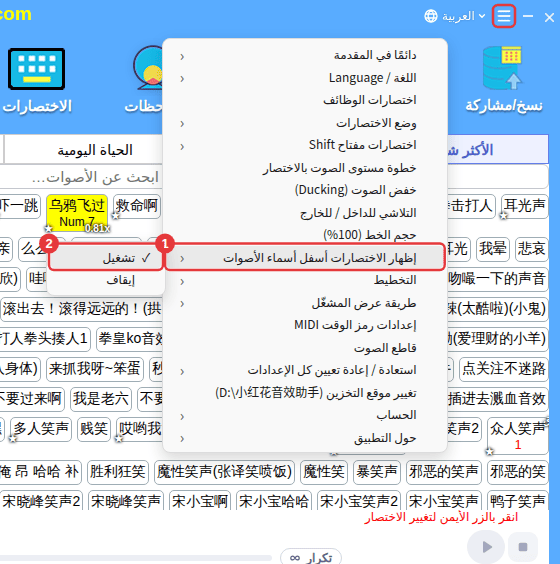Play the 来抓我呀~笨蛋 sound

pyautogui.click(x=95, y=369)
